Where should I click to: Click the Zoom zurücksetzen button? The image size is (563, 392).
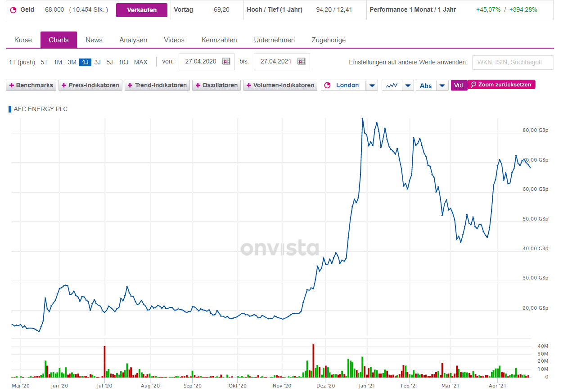pyautogui.click(x=502, y=84)
